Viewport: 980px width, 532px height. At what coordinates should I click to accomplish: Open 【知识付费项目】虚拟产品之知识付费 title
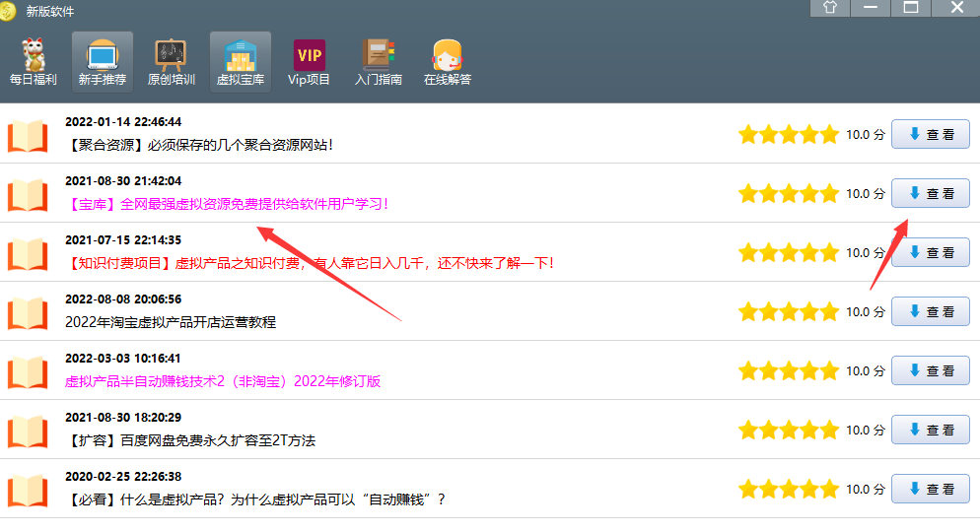310,263
